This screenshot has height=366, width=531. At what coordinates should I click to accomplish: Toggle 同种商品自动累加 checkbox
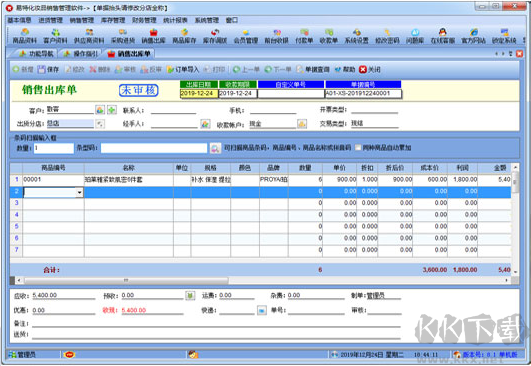click(x=358, y=148)
